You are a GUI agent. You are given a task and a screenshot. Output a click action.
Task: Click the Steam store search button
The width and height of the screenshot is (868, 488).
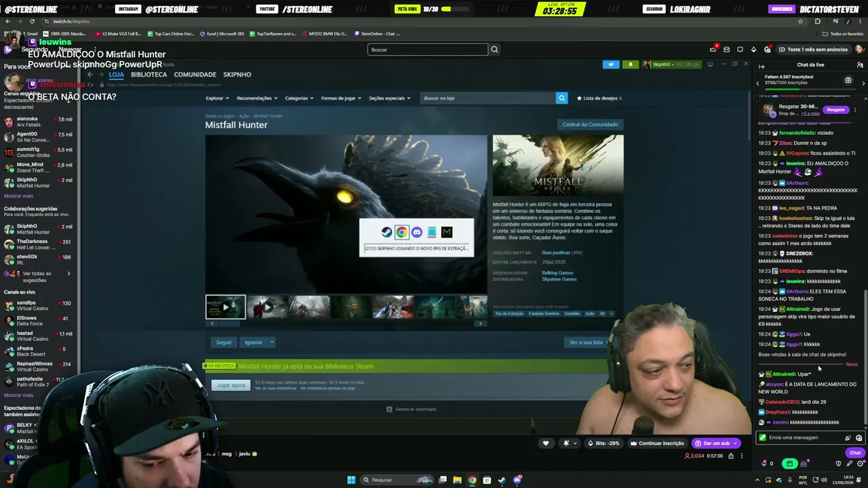point(561,98)
